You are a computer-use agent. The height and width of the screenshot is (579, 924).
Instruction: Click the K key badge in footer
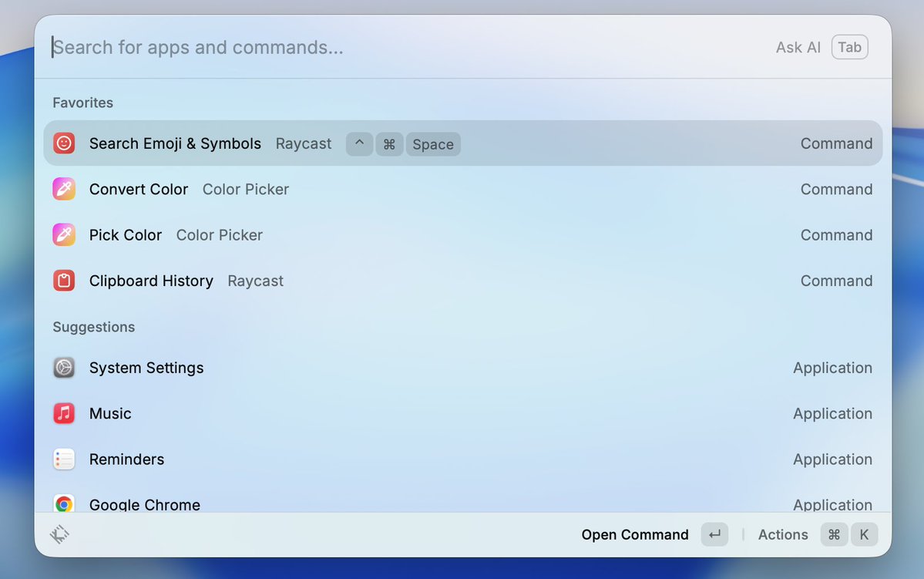(864, 535)
